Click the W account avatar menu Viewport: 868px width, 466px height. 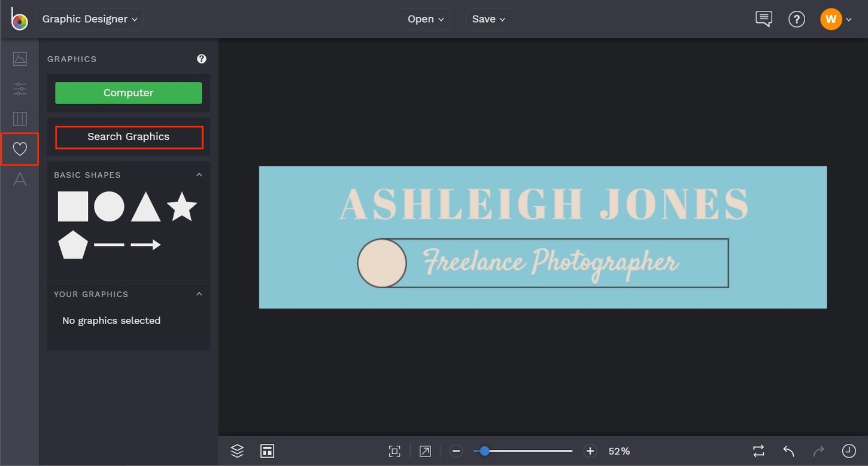click(x=831, y=19)
